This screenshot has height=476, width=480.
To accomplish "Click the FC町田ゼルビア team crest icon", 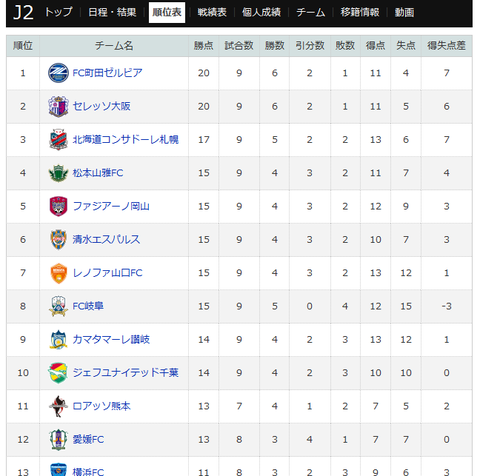I will click(x=58, y=73).
